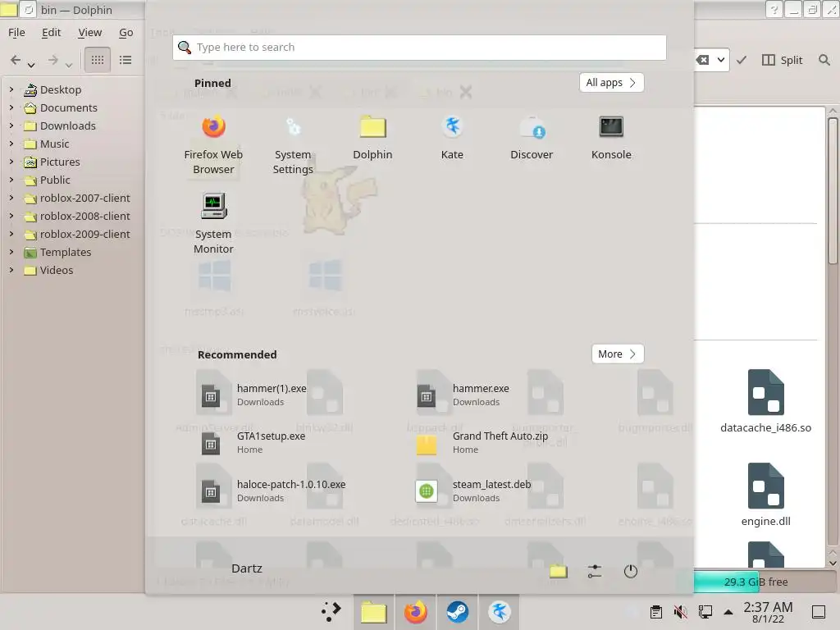The height and width of the screenshot is (630, 840).
Task: Open GTA1setup.exe recommended item
Action: pos(252,442)
